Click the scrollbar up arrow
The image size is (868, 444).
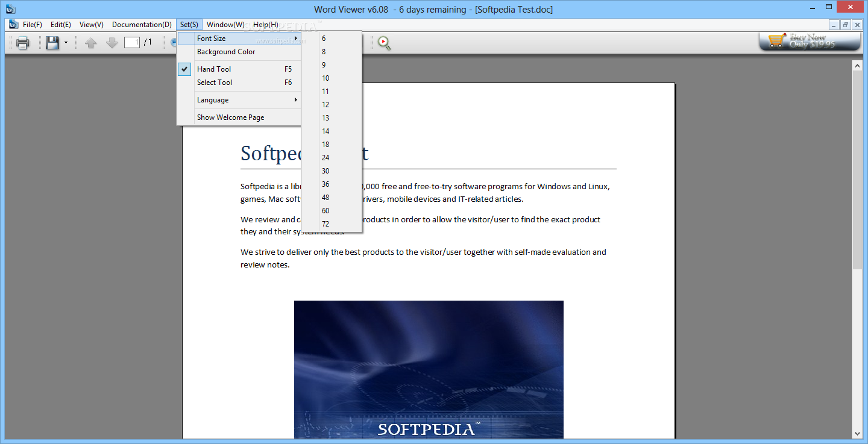[858, 64]
